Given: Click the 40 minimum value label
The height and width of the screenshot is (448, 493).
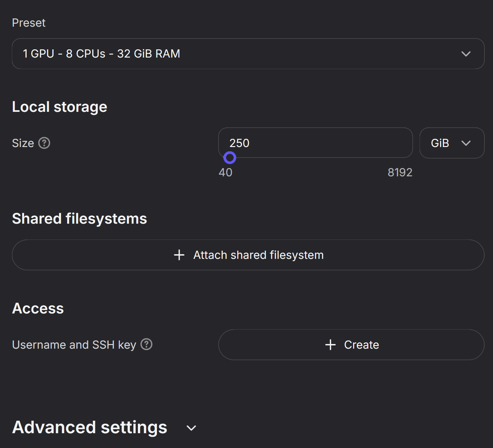Looking at the screenshot, I should click(x=226, y=172).
